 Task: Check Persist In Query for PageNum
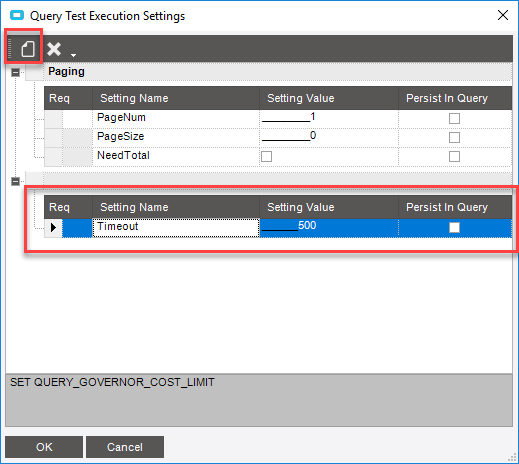pos(454,118)
